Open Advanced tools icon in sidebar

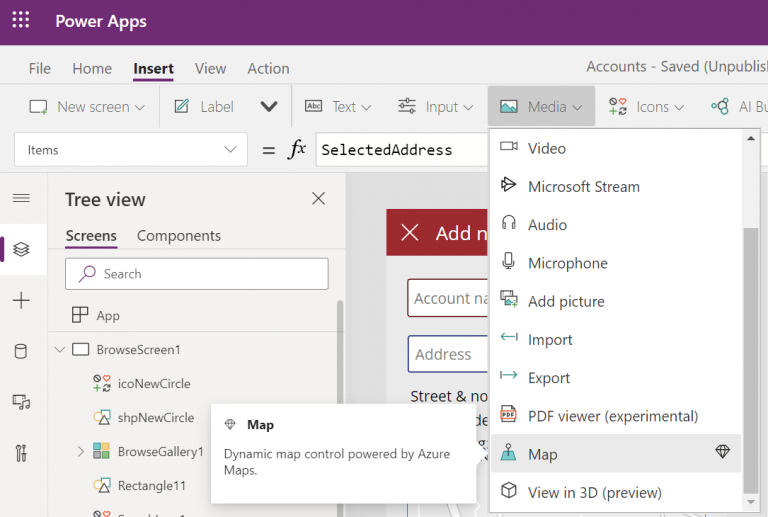21,453
